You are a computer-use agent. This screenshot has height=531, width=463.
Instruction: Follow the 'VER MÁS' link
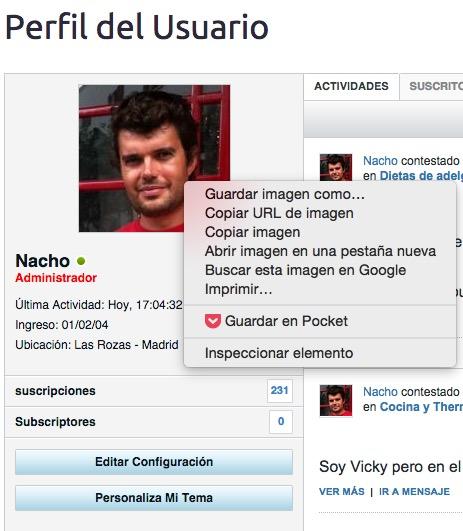click(x=342, y=491)
